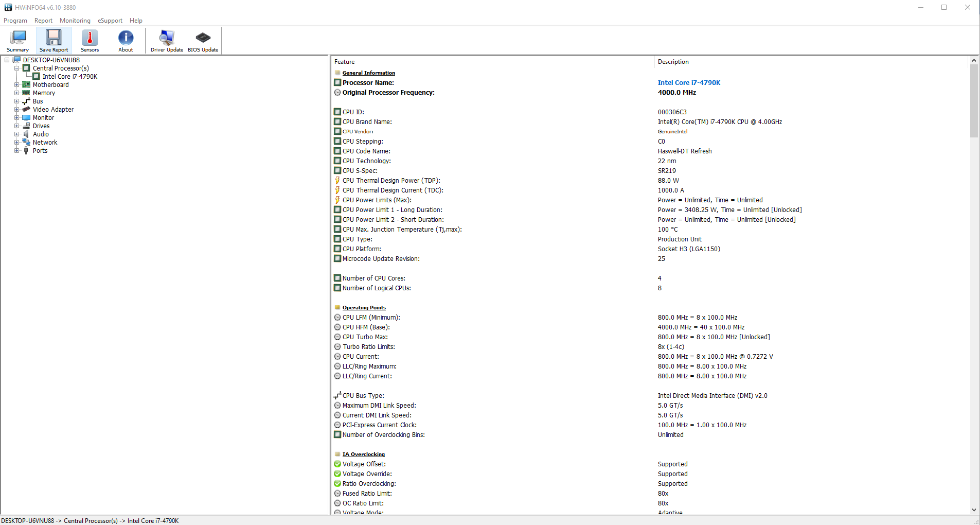Open the Monitoring menu
The height and width of the screenshot is (525, 980).
(75, 21)
